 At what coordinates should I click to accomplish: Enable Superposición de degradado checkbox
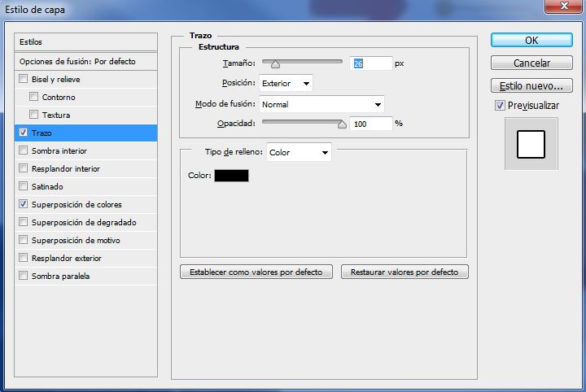coord(23,222)
